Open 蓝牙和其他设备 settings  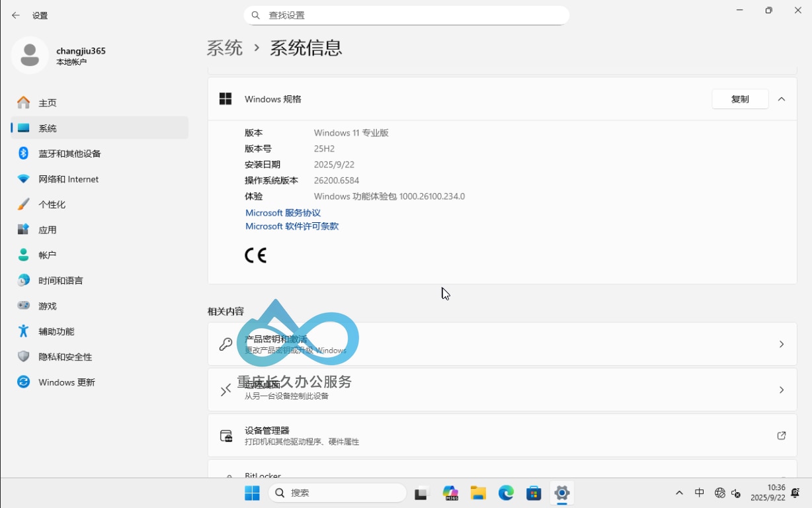pyautogui.click(x=99, y=153)
